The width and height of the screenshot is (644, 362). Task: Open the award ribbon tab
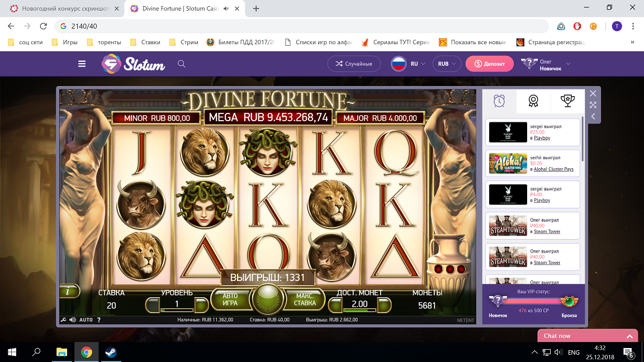point(533,101)
